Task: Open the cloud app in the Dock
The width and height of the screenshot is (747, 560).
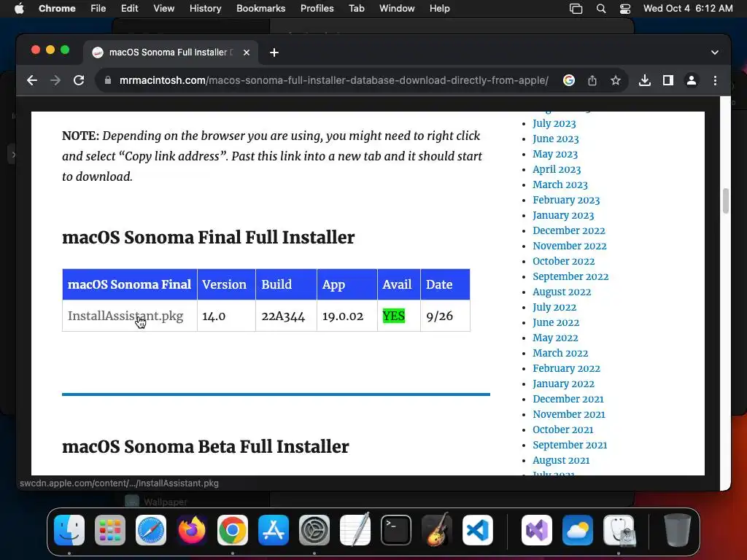Action: coord(578,530)
